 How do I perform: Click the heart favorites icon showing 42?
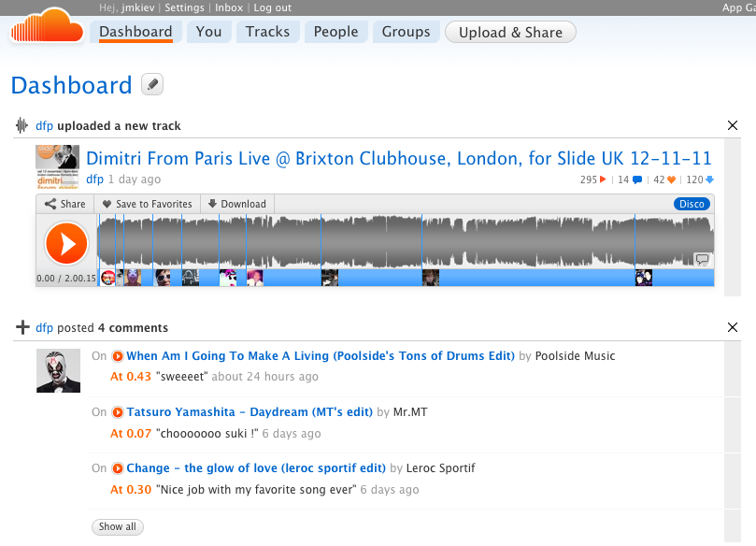click(x=671, y=180)
